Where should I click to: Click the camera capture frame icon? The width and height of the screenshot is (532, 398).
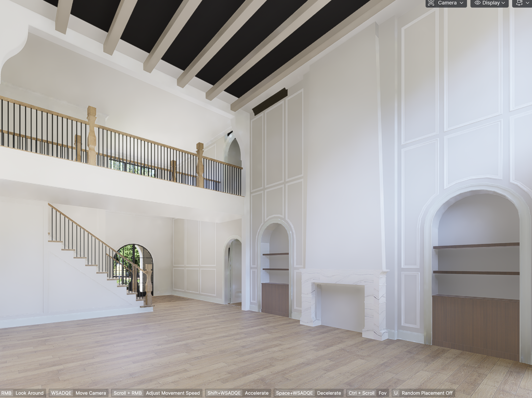tap(431, 3)
